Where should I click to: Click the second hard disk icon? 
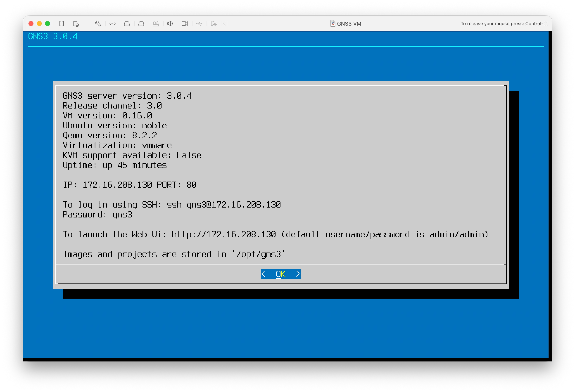[x=141, y=24]
